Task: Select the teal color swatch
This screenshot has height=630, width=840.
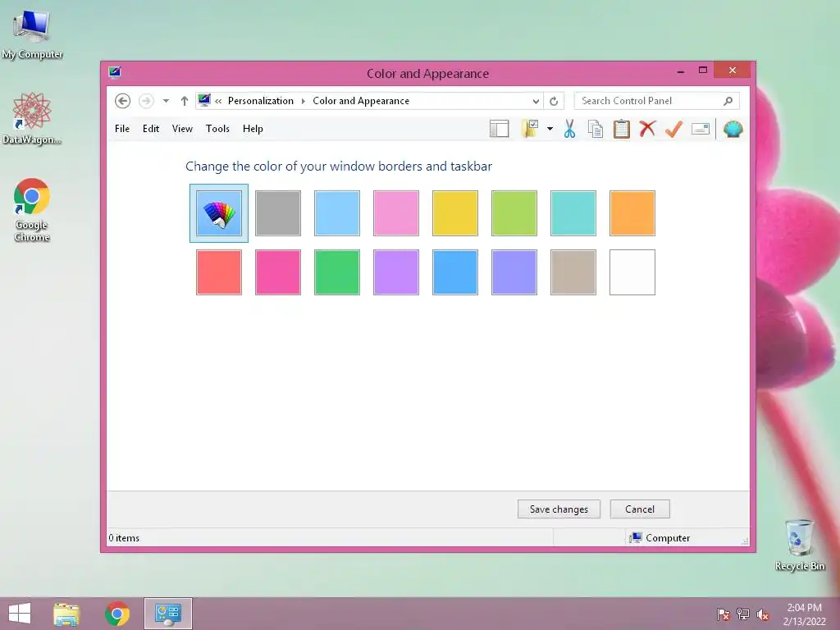Action: (573, 213)
